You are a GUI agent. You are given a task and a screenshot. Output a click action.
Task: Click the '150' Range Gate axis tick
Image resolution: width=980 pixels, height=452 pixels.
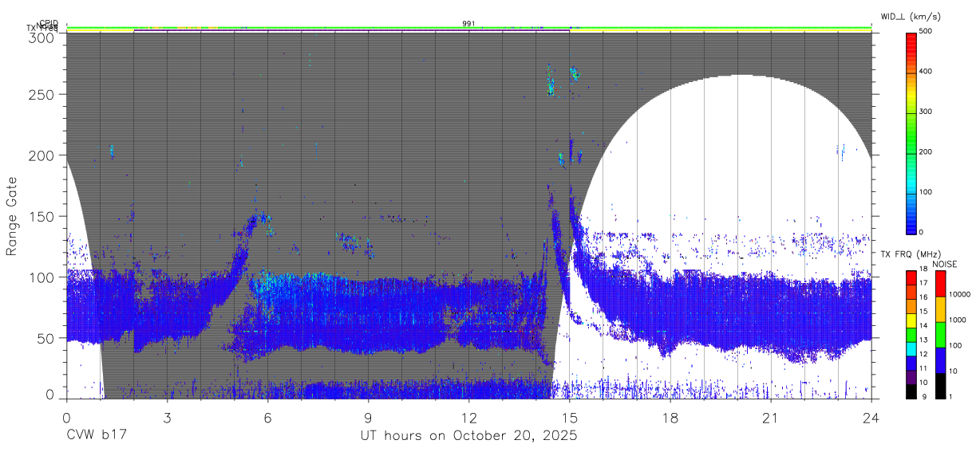tap(41, 216)
